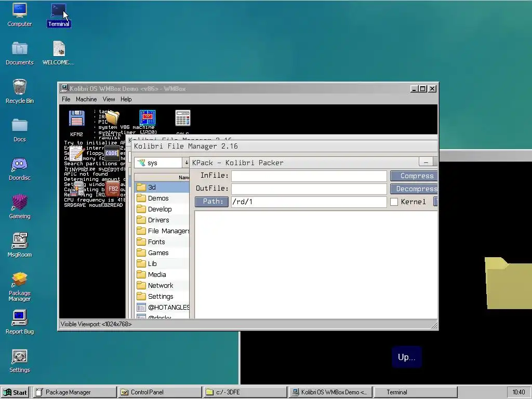Open the Documents folder icon
532x399 pixels.
pyautogui.click(x=20, y=54)
